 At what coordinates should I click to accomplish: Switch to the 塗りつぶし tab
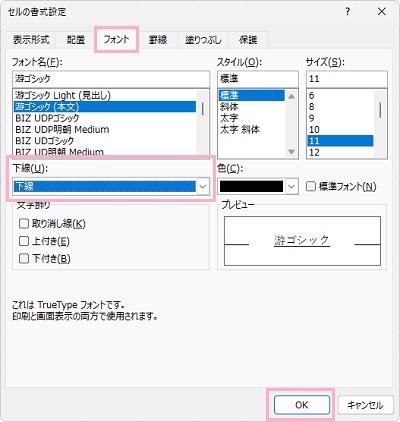click(203, 40)
